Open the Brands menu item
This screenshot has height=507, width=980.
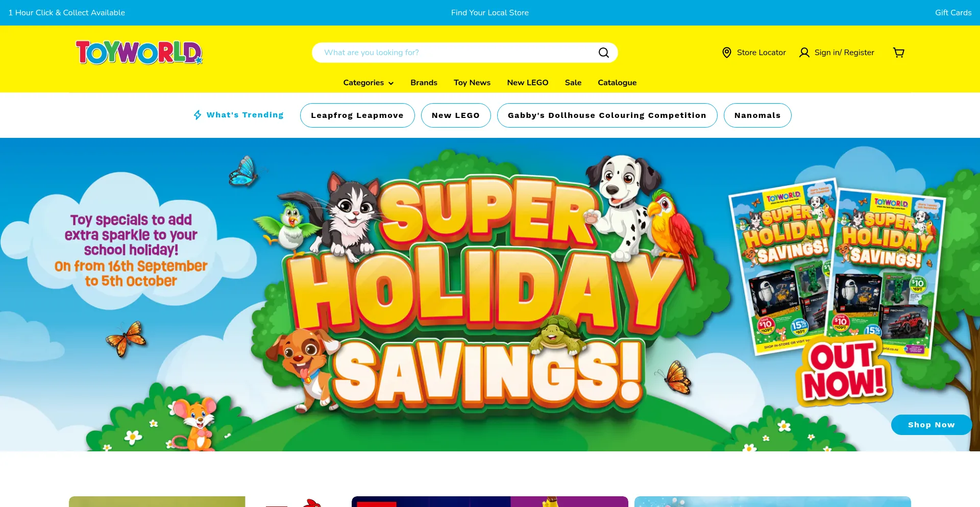pos(424,83)
